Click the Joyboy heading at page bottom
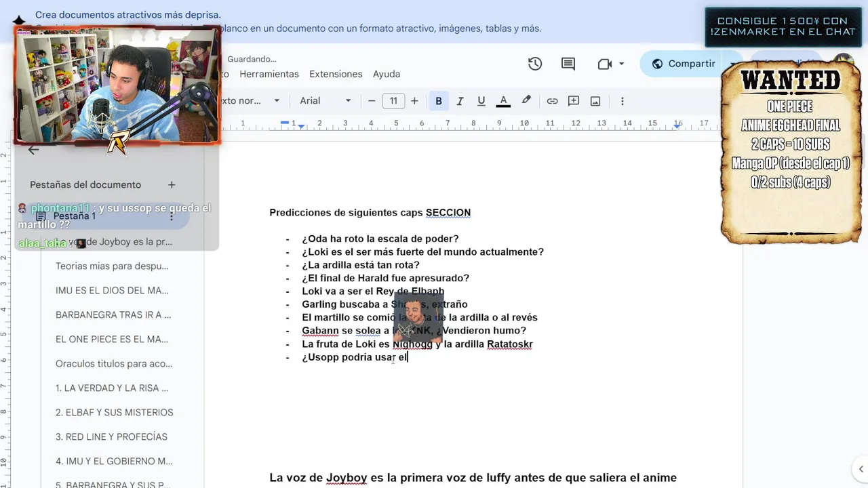This screenshot has width=868, height=488. coord(473,478)
